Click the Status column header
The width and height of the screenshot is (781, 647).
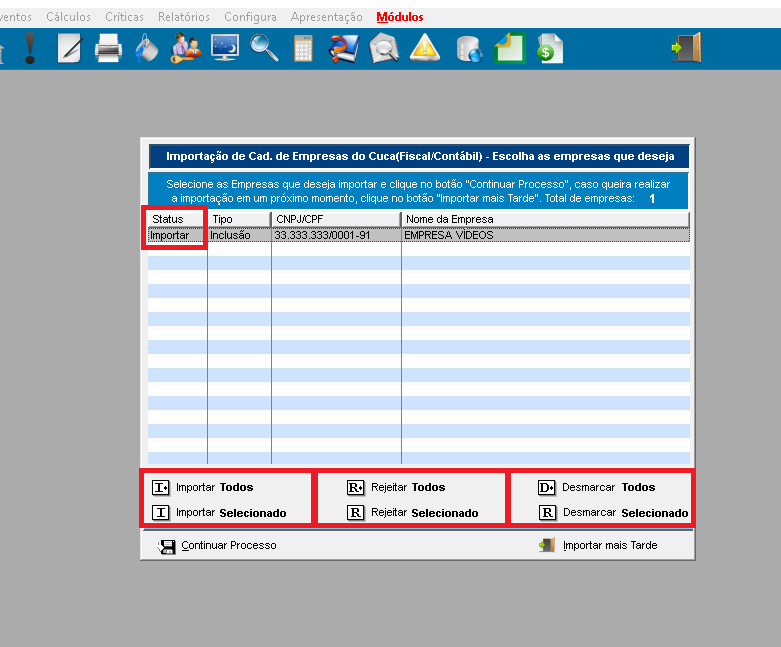coord(177,219)
